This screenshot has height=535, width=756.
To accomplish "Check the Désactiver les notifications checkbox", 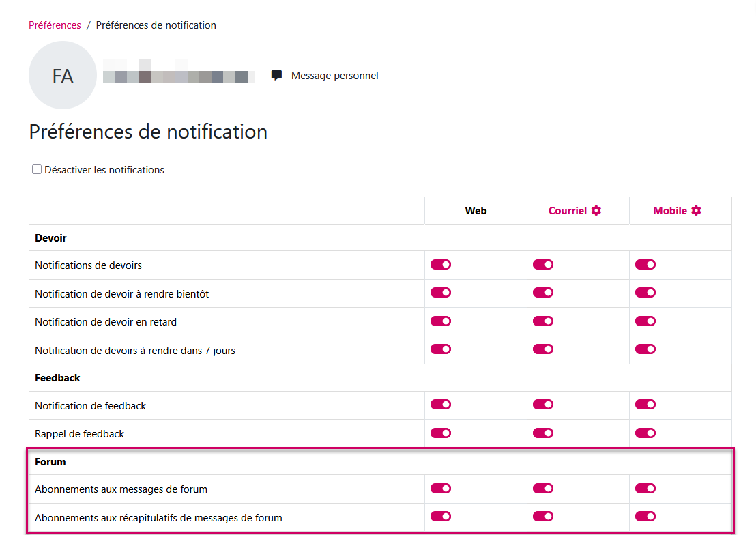I will (x=37, y=170).
